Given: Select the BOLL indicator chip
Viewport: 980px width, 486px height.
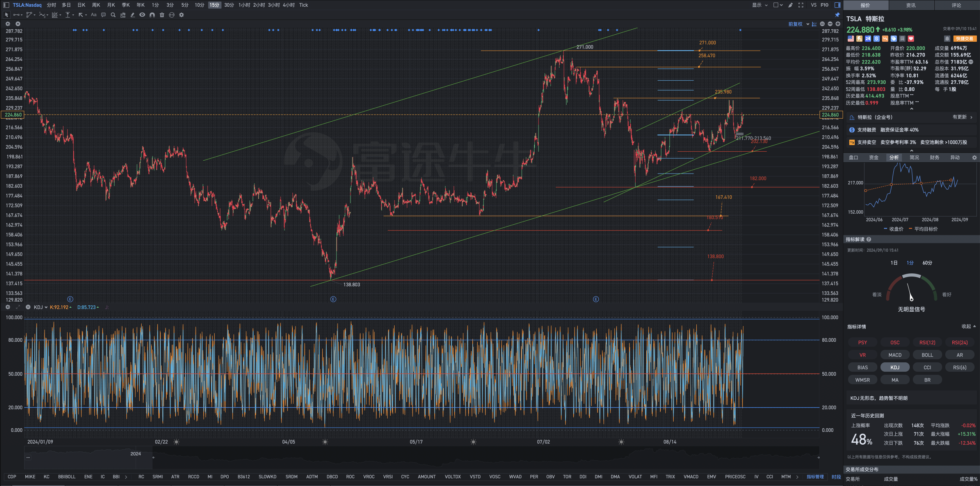Looking at the screenshot, I should point(927,355).
